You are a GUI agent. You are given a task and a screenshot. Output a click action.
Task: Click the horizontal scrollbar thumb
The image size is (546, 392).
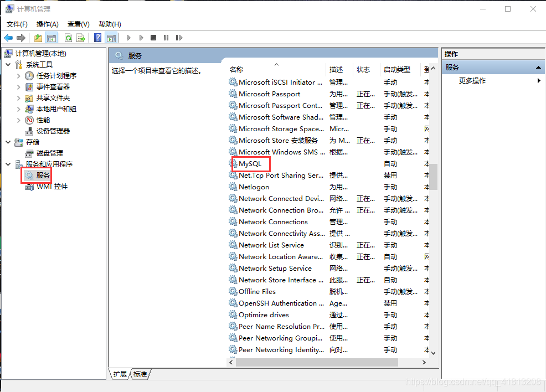coord(317,363)
